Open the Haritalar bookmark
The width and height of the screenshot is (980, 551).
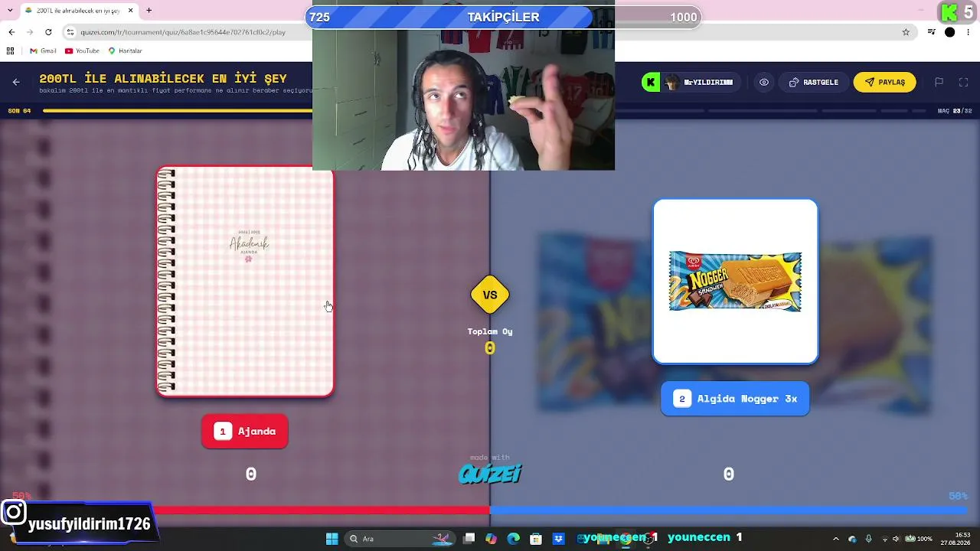point(125,51)
